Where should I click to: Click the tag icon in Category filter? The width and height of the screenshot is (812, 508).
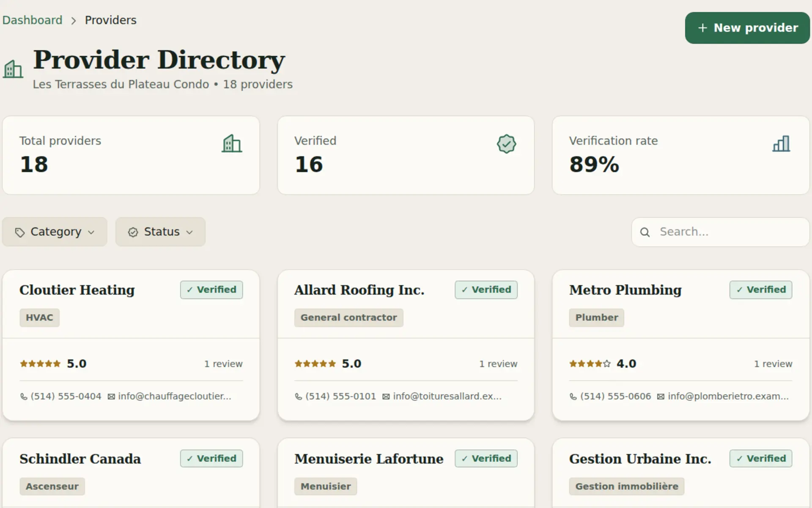click(19, 232)
